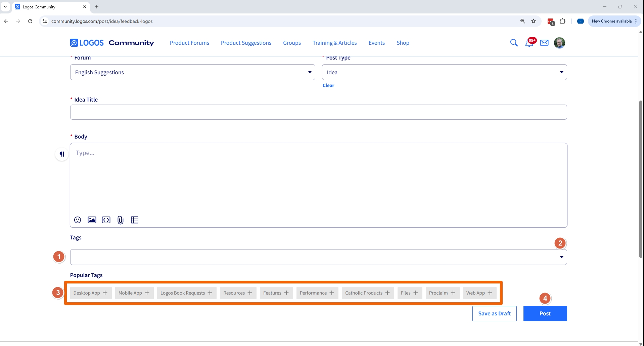The image size is (644, 346).
Task: Insert a code block in body
Action: point(106,220)
